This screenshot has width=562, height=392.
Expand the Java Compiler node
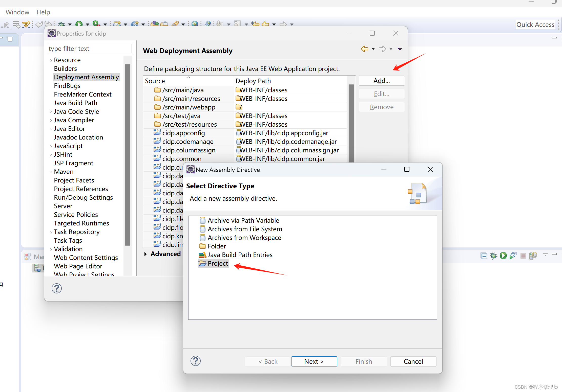pyautogui.click(x=51, y=120)
